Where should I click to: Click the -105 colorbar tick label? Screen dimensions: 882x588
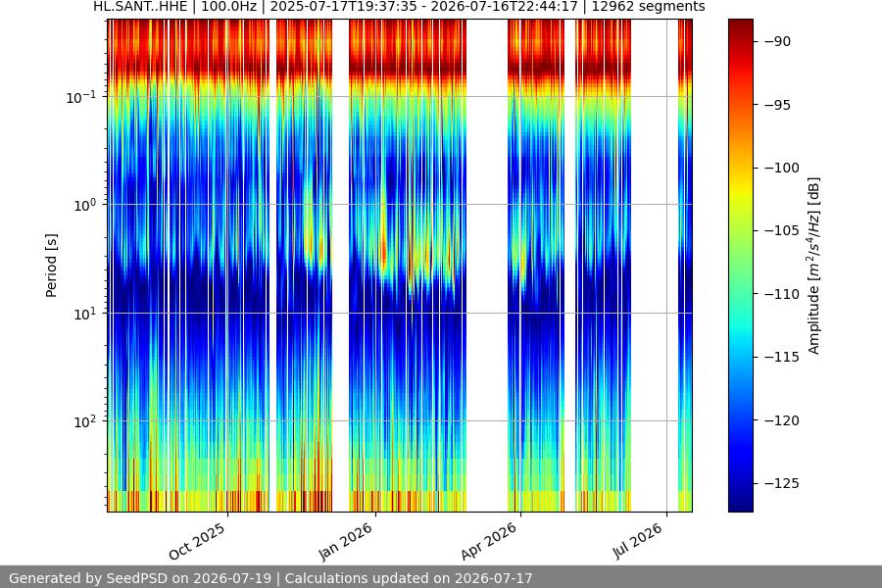[782, 230]
